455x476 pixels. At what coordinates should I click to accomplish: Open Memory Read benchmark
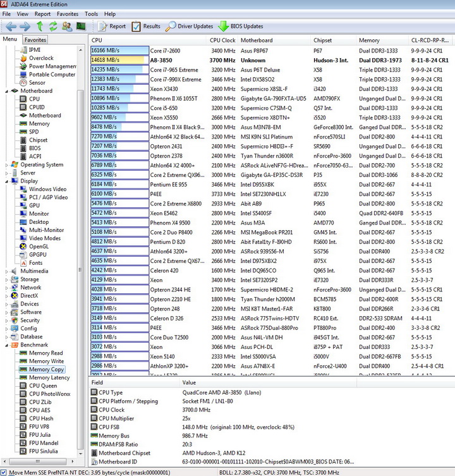(x=41, y=353)
